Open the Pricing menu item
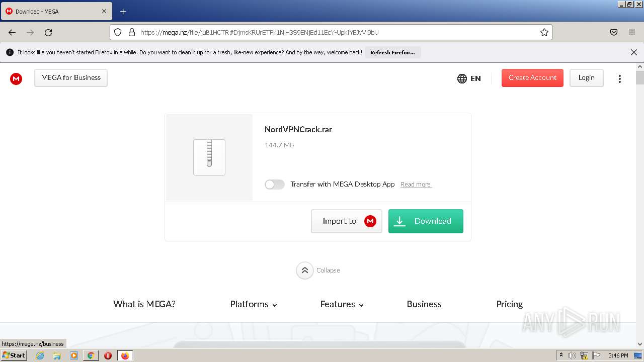The height and width of the screenshot is (362, 644). click(x=510, y=304)
